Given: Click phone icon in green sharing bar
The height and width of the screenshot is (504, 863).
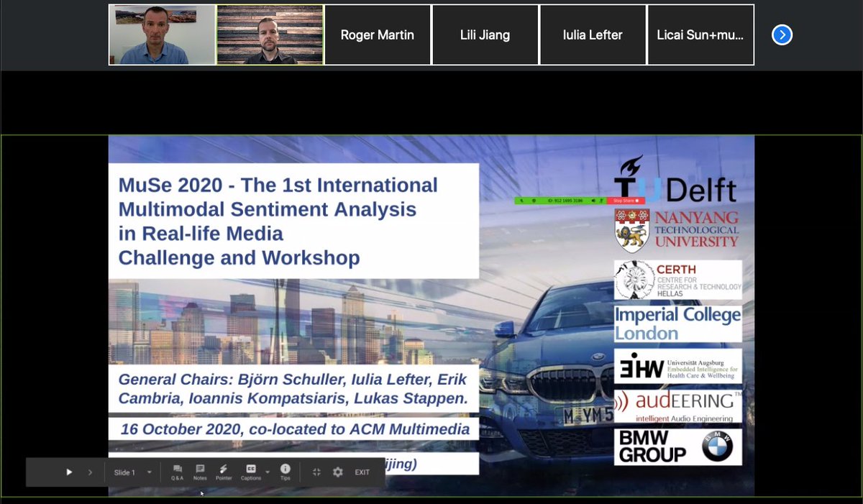Looking at the screenshot, I should (x=521, y=201).
